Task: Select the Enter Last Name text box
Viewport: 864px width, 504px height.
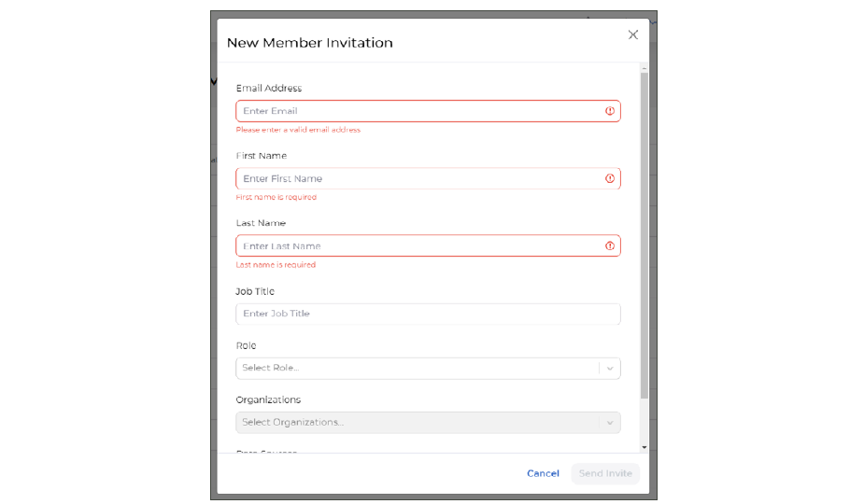Action: pyautogui.click(x=416, y=246)
